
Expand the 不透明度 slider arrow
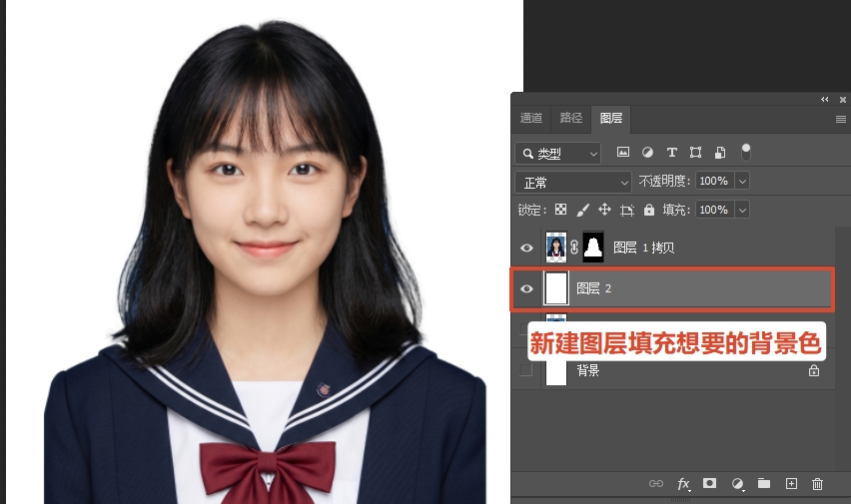coord(742,181)
